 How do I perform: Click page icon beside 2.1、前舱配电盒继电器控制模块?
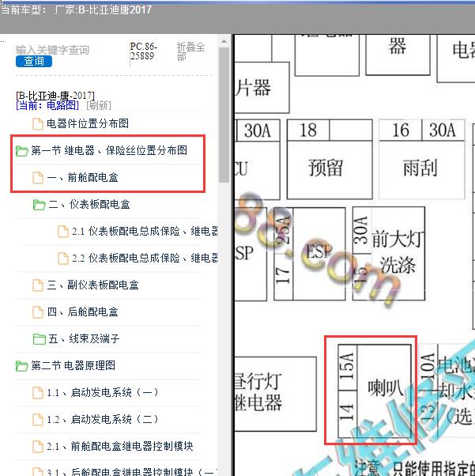(38, 446)
